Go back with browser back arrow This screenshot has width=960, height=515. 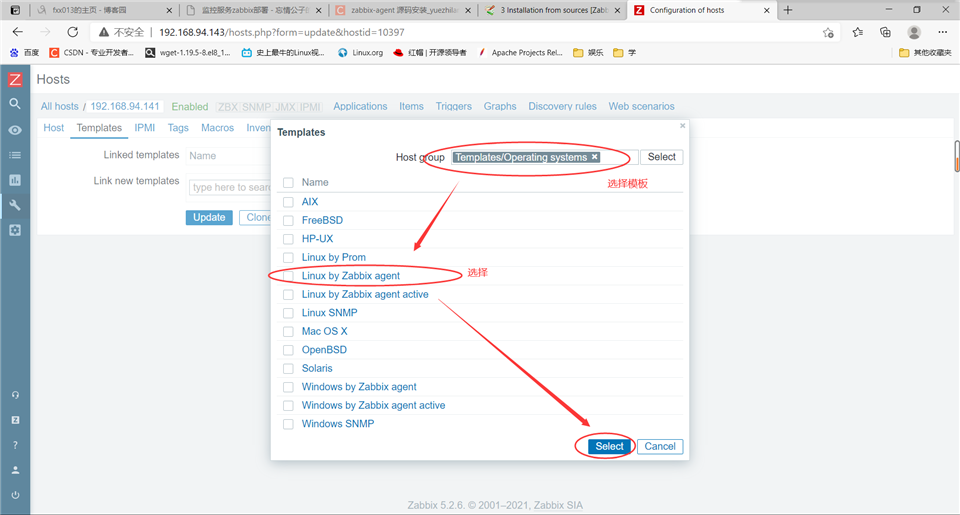(18, 32)
